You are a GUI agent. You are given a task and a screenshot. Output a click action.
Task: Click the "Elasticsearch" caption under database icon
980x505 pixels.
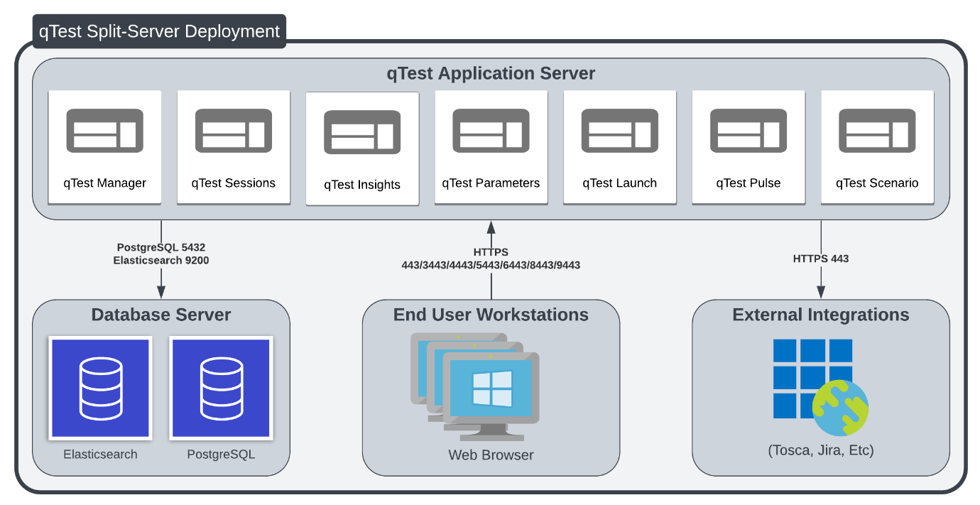(100, 454)
